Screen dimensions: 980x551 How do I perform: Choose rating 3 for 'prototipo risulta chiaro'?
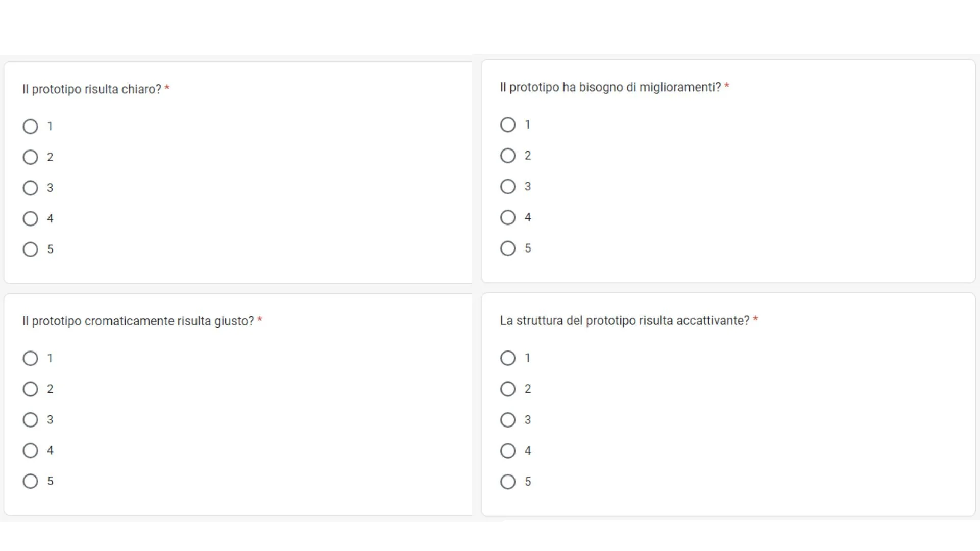(x=31, y=188)
